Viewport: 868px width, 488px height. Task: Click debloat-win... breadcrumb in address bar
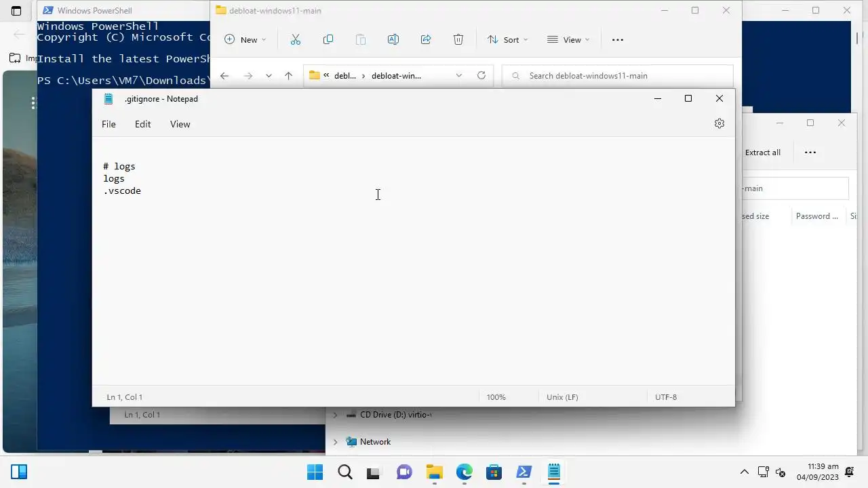(x=396, y=76)
